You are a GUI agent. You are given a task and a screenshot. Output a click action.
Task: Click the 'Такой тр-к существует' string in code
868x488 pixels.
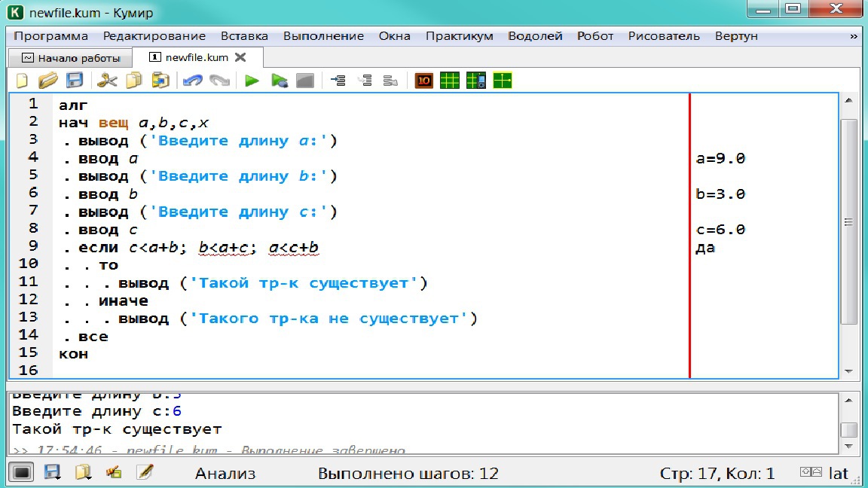[x=304, y=283]
